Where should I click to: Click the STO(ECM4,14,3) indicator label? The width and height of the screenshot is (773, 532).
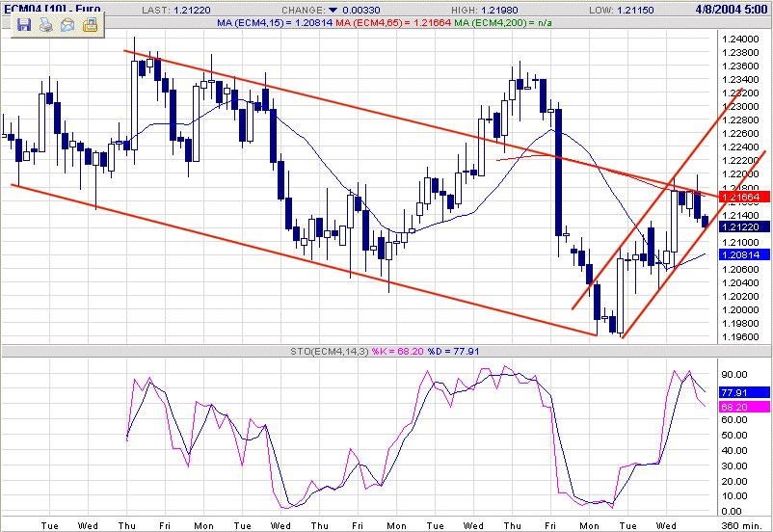point(330,352)
